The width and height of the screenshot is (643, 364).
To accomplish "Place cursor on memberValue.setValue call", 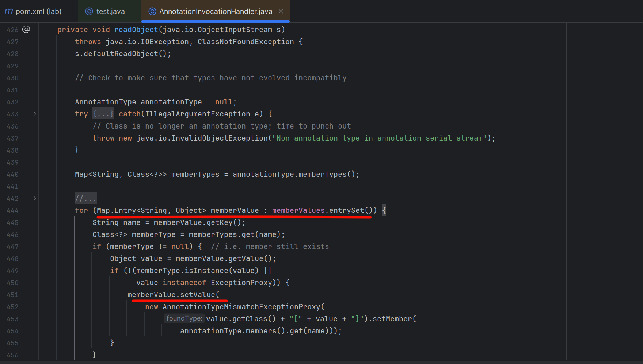I will (197, 295).
